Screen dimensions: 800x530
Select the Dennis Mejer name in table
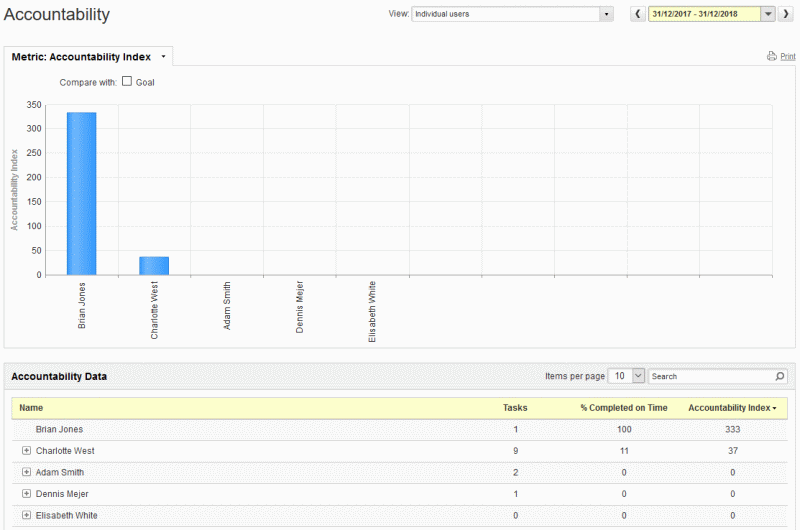(x=62, y=494)
